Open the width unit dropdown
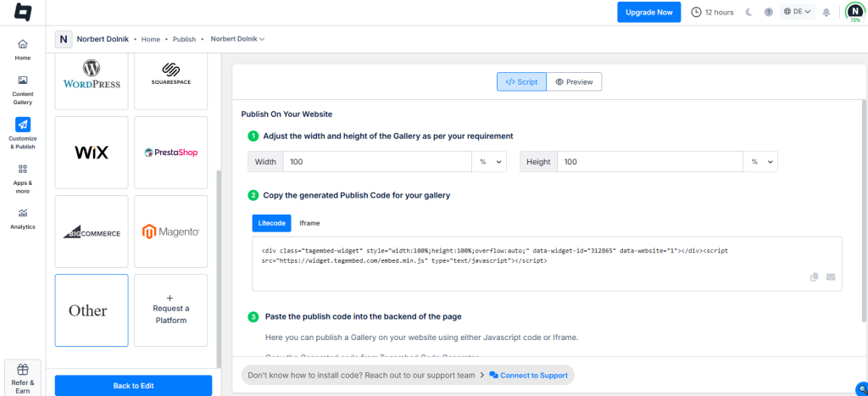Image resolution: width=868 pixels, height=396 pixels. point(489,162)
